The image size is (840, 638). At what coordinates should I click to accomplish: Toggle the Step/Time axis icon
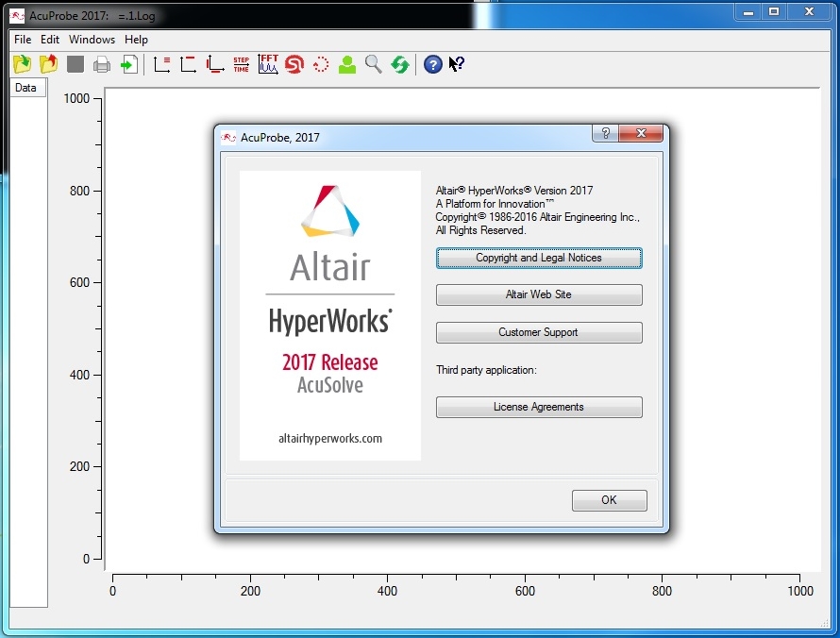tap(241, 65)
